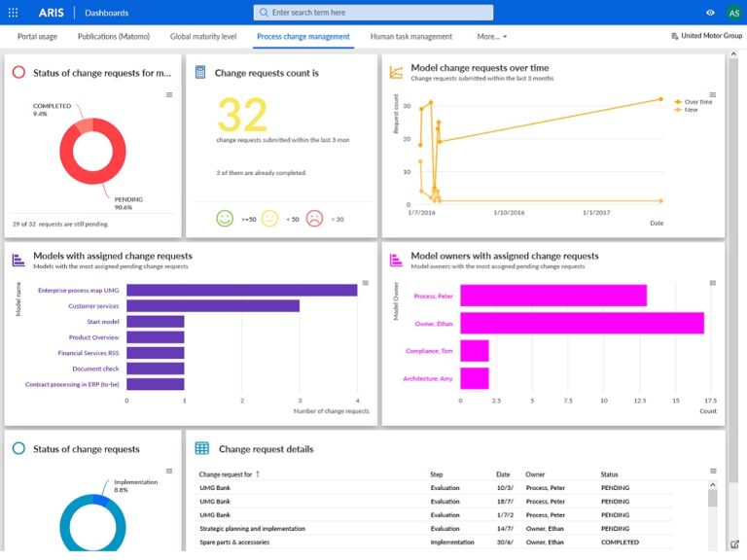Click into the 'Enter search term here' field
This screenshot has height=560, width=747.
tap(379, 13)
